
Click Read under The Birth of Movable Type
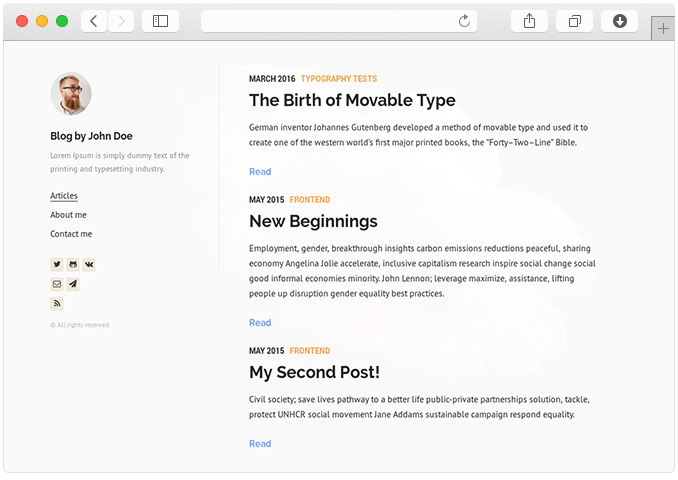tap(260, 172)
